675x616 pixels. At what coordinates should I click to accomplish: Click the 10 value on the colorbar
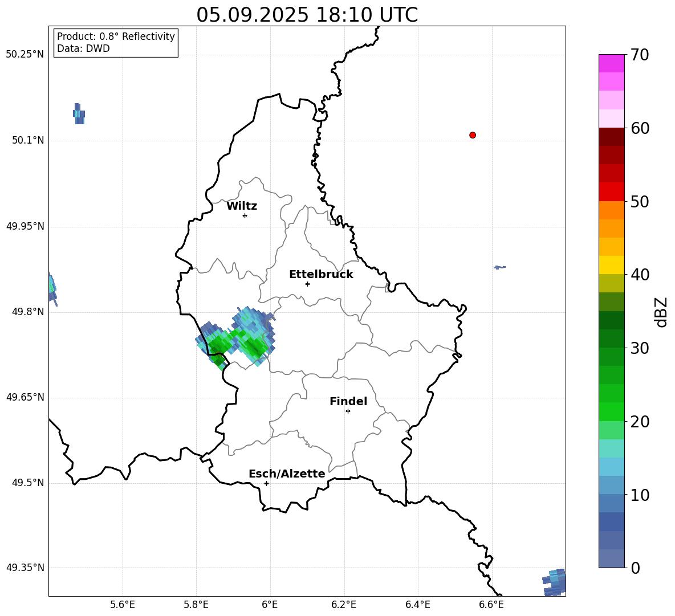(x=640, y=495)
